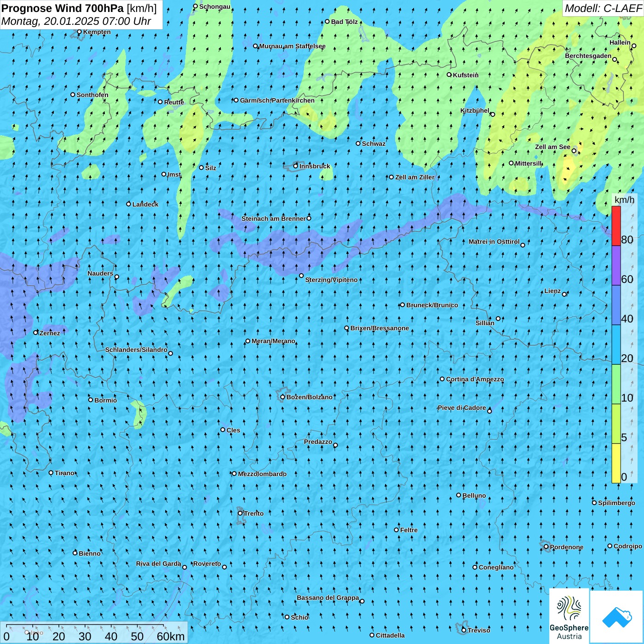
Task: Click the Zell am See label
Action: [552, 147]
